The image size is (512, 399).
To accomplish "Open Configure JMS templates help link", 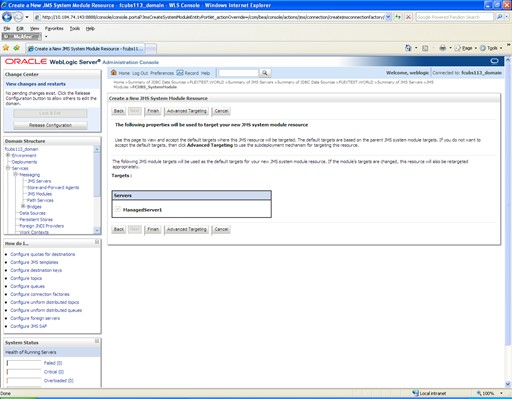I will click(34, 262).
